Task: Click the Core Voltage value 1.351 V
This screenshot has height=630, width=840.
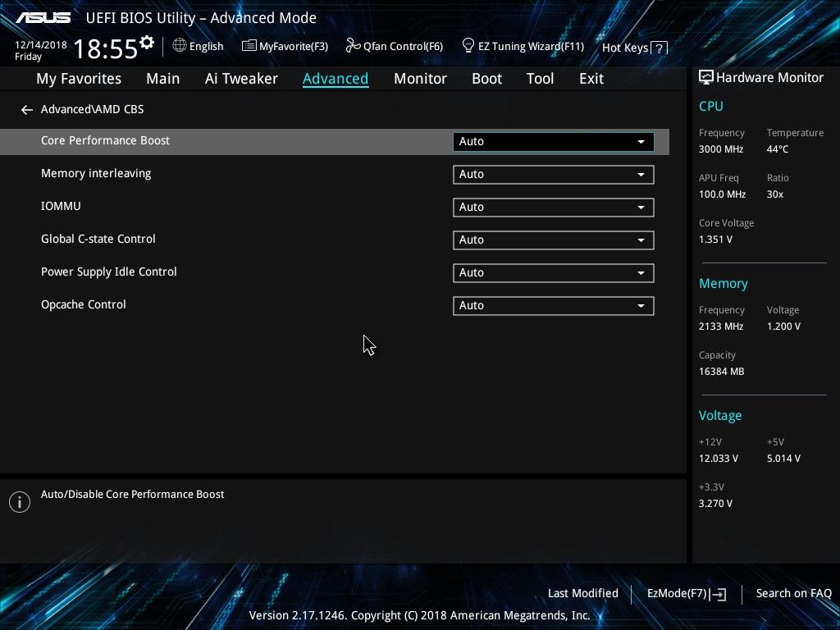Action: click(x=715, y=240)
